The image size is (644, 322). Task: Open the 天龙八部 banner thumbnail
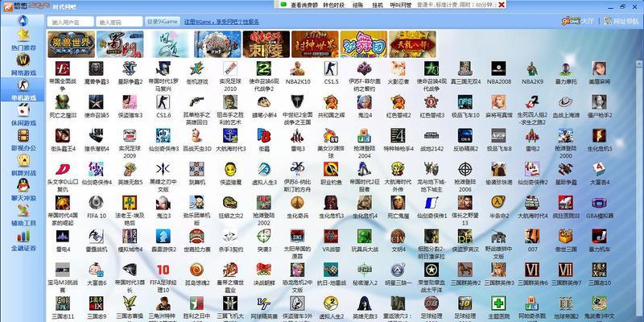tap(412, 44)
